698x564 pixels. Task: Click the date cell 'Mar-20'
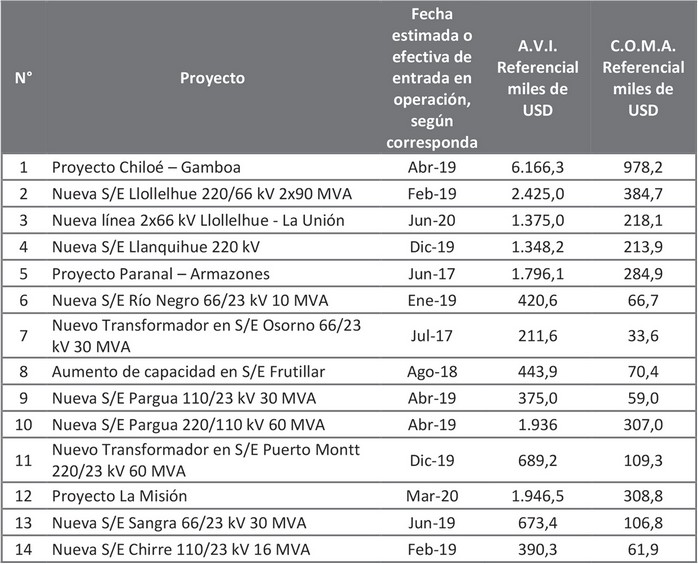(x=433, y=496)
